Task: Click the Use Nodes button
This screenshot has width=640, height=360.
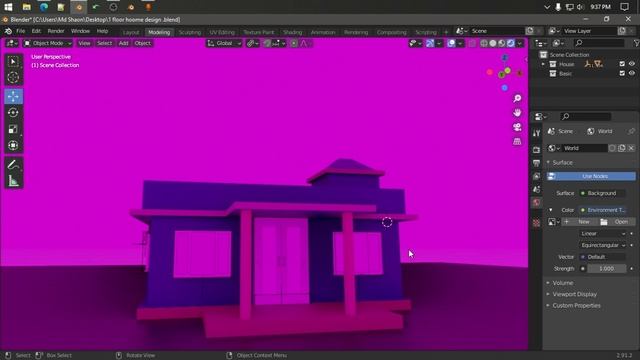Action: [x=591, y=176]
